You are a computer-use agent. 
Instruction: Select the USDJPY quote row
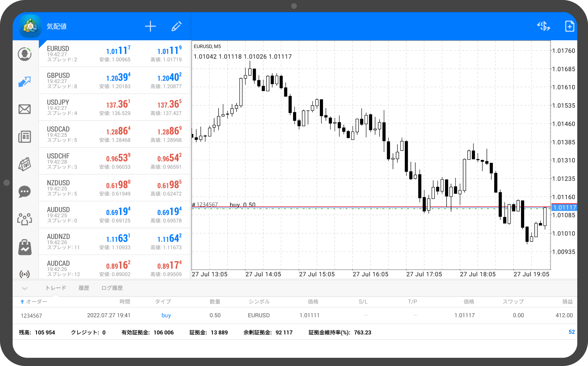click(x=114, y=107)
